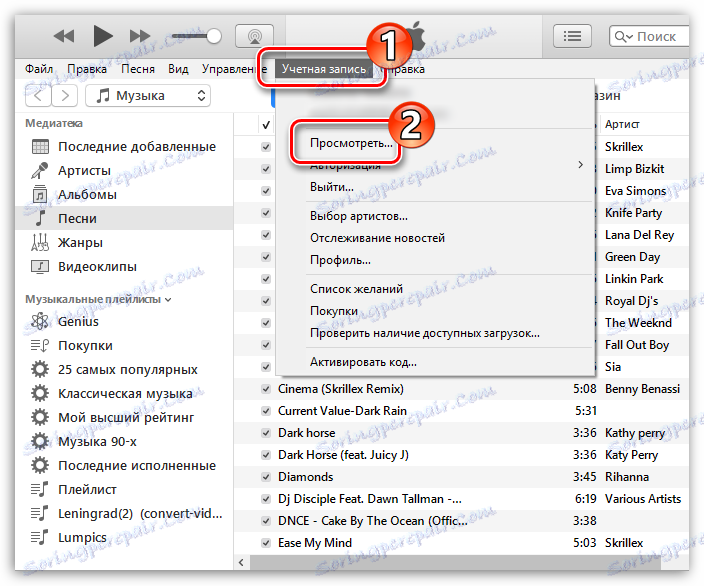Go forward with the right navigation arrow
Viewport: 704px width, 586px height.
point(65,96)
